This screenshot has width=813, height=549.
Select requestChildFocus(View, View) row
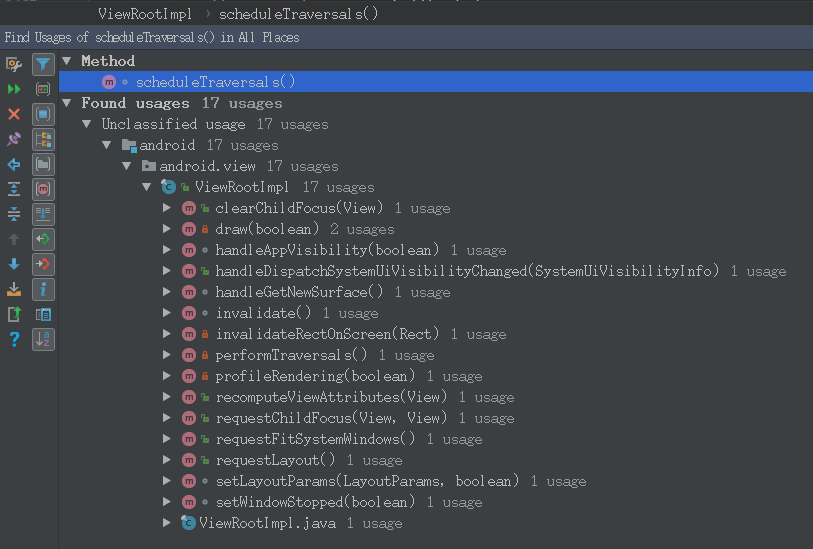(436, 418)
